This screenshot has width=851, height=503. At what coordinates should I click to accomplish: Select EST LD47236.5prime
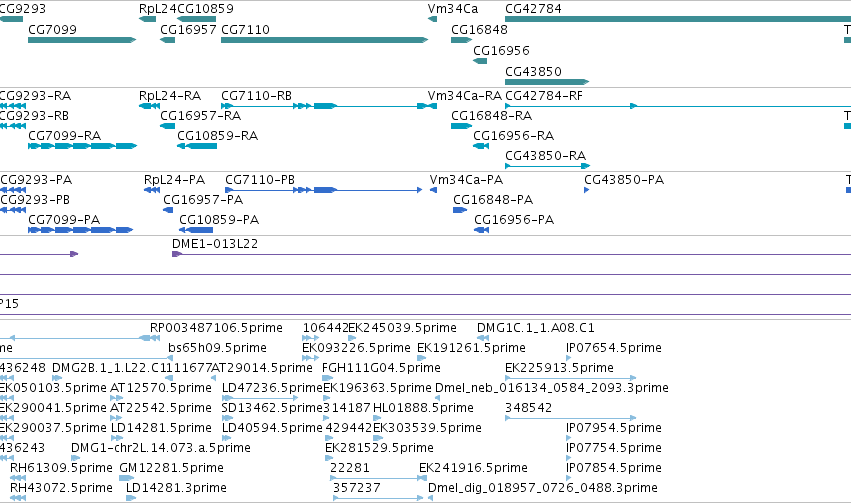click(x=272, y=388)
